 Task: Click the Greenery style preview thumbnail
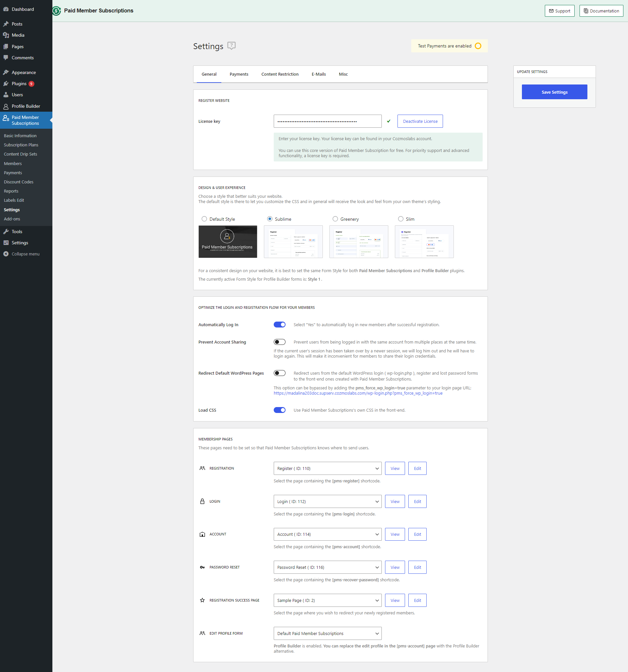359,241
